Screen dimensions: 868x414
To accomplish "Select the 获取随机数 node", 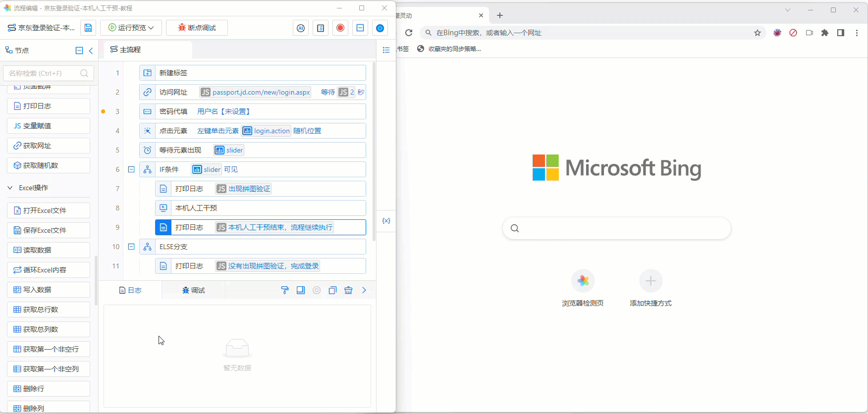I will [49, 165].
